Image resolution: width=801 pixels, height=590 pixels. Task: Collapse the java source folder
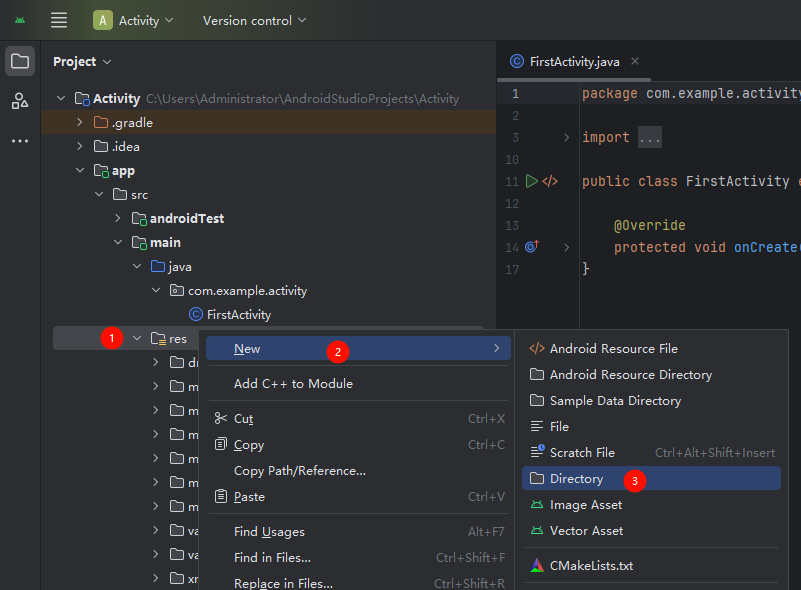137,266
